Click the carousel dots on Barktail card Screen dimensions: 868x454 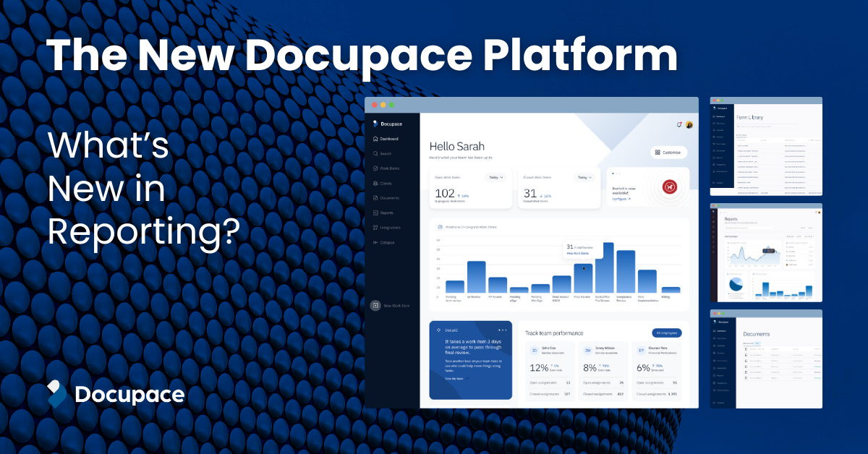(616, 174)
